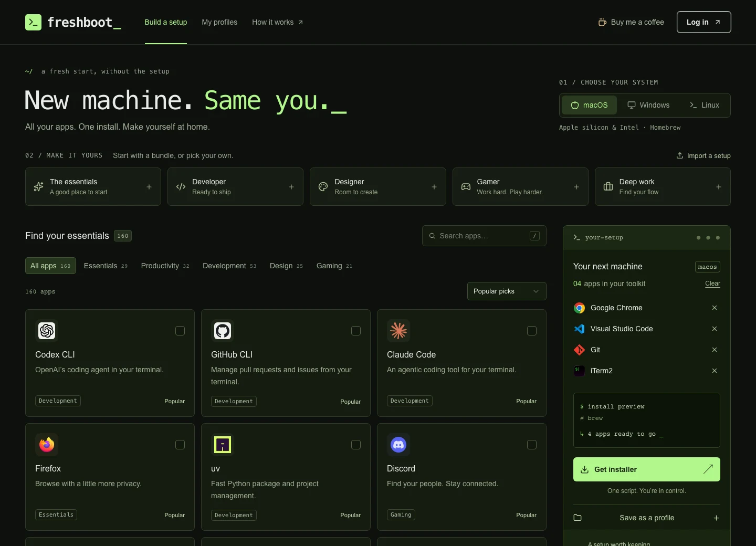Click the Google Chrome icon in toolkit
Image resolution: width=756 pixels, height=546 pixels.
pyautogui.click(x=579, y=308)
